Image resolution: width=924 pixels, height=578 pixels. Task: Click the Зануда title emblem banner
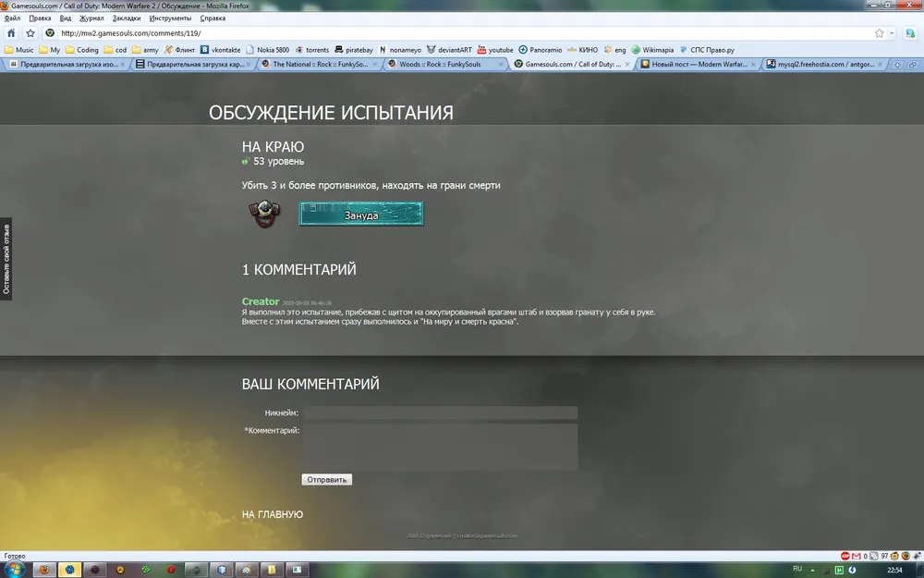tap(361, 215)
